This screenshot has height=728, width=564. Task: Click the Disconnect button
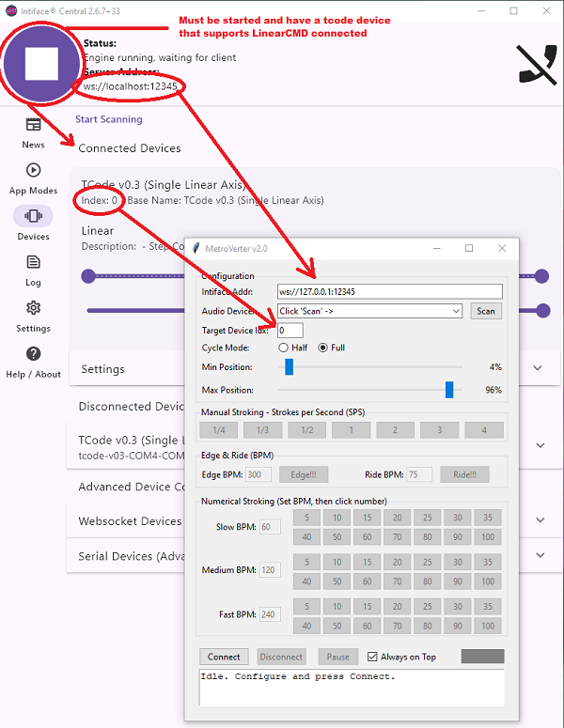[x=282, y=657]
